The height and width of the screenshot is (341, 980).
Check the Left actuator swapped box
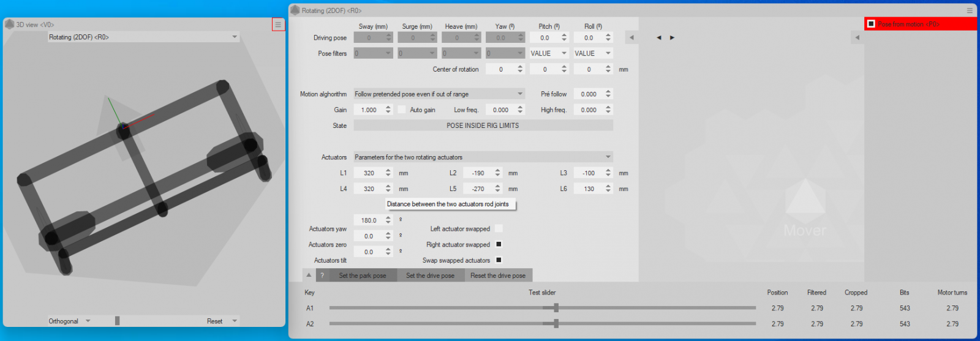(x=499, y=228)
